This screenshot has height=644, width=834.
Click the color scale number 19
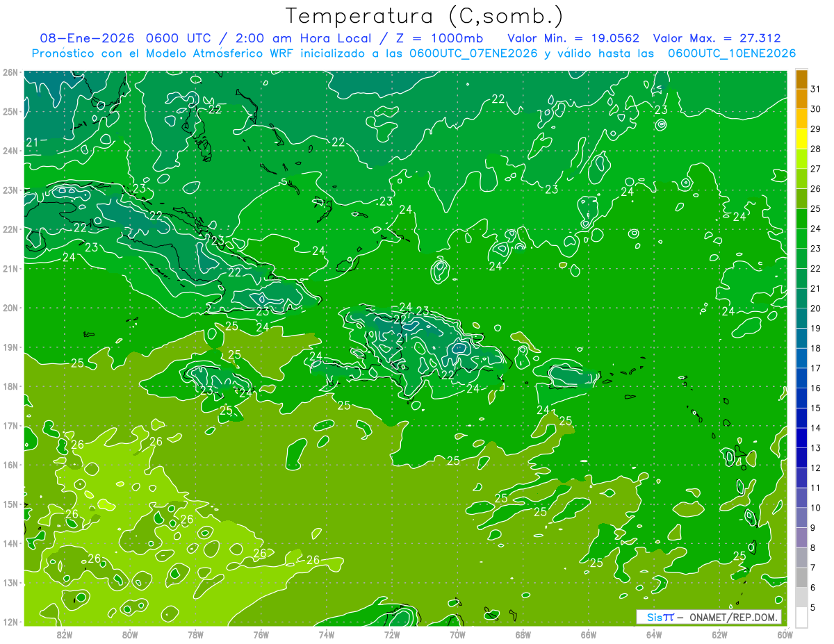[816, 329]
